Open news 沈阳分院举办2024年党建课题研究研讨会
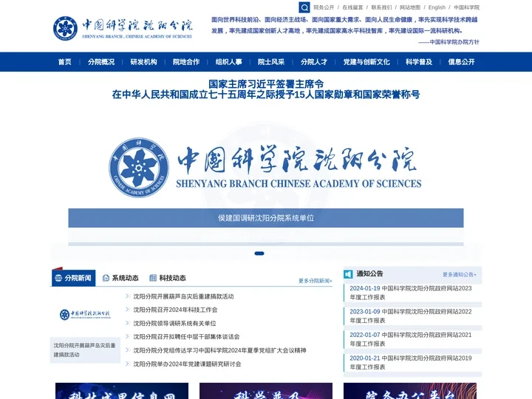532x399 pixels. coord(187,364)
